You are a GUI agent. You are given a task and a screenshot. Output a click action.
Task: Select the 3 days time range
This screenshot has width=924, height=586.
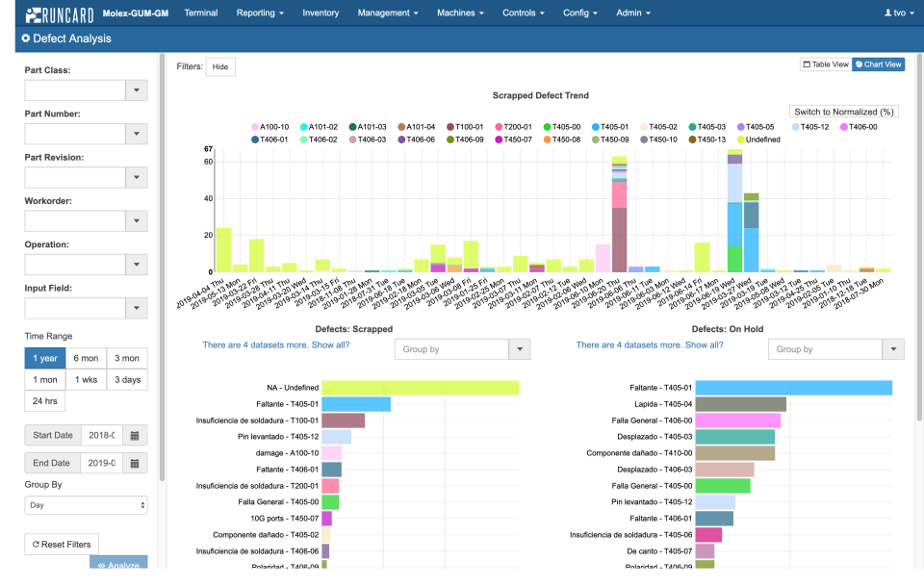click(x=127, y=380)
